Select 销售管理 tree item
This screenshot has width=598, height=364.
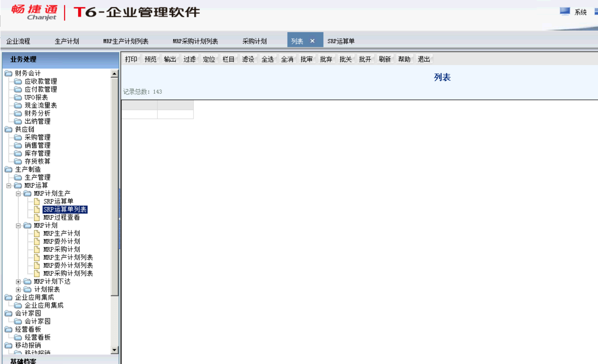tap(38, 145)
